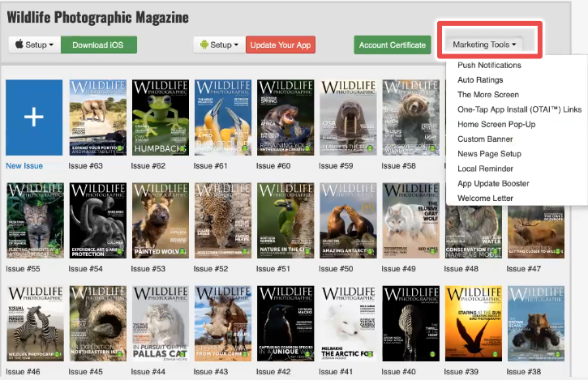Click the Issue #58 label
The height and width of the screenshot is (380, 588).
coord(399,165)
